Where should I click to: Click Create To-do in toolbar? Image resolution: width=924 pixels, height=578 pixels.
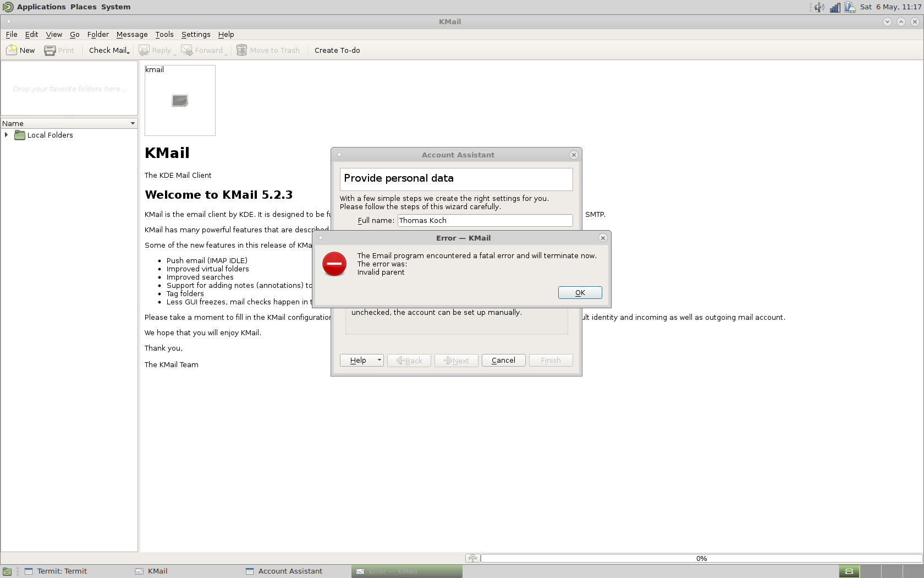pyautogui.click(x=337, y=50)
